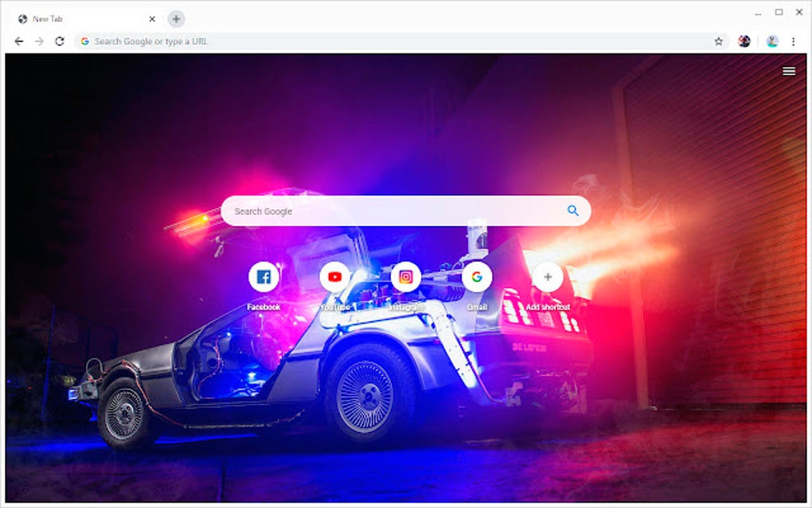The width and height of the screenshot is (812, 508).
Task: Click the magnifier search icon
Action: (x=572, y=211)
